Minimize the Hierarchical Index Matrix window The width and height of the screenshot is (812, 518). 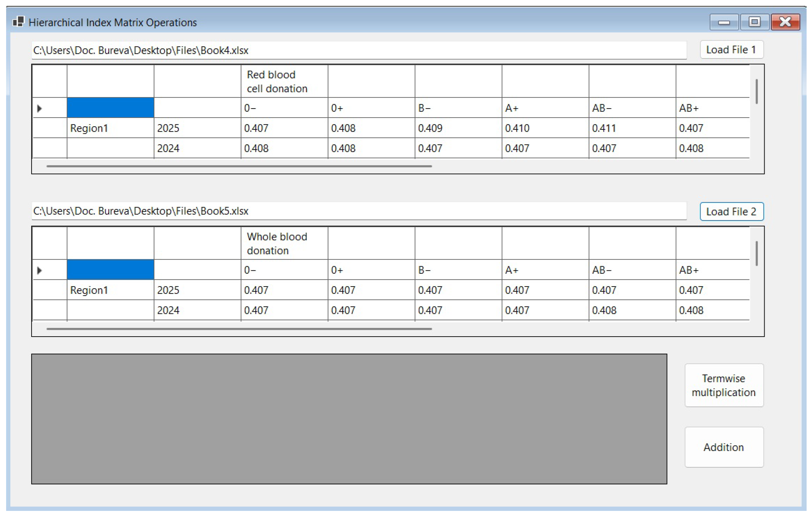click(x=724, y=22)
